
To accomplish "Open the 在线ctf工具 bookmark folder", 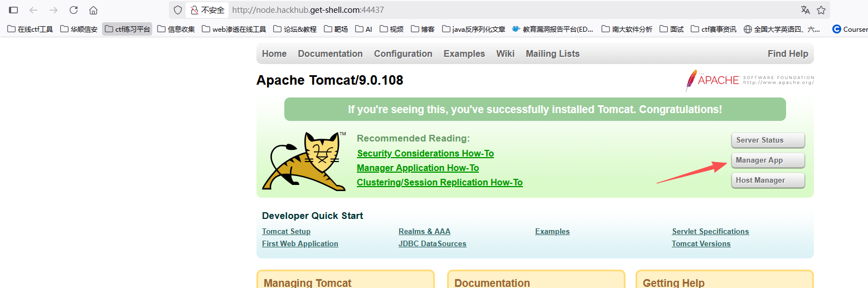I will coord(30,29).
